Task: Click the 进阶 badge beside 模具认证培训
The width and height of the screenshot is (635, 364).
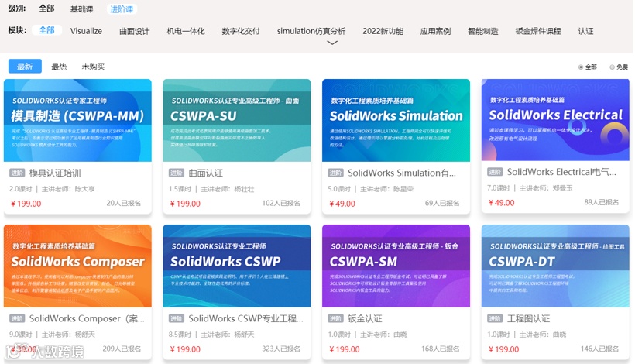Action: pyautogui.click(x=17, y=173)
